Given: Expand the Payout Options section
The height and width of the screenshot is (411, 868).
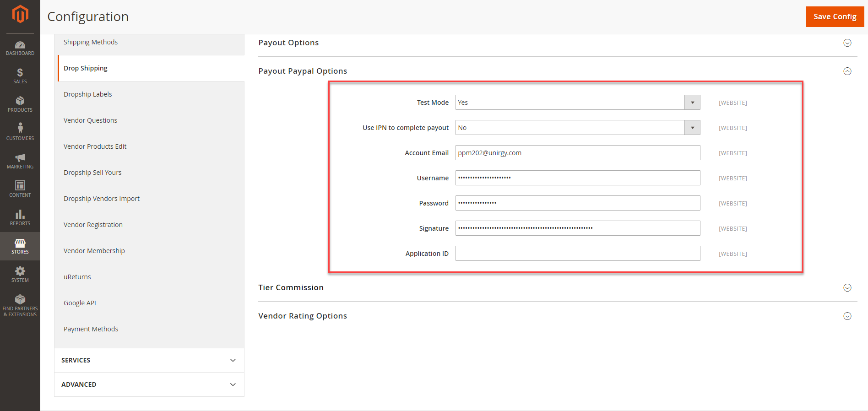Looking at the screenshot, I should [x=847, y=43].
